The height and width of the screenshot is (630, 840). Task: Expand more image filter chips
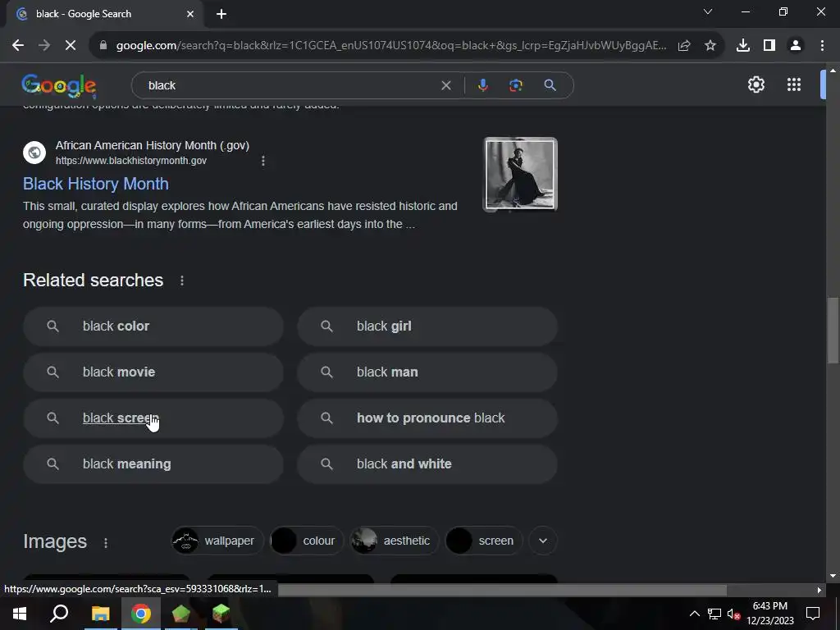coord(543,541)
